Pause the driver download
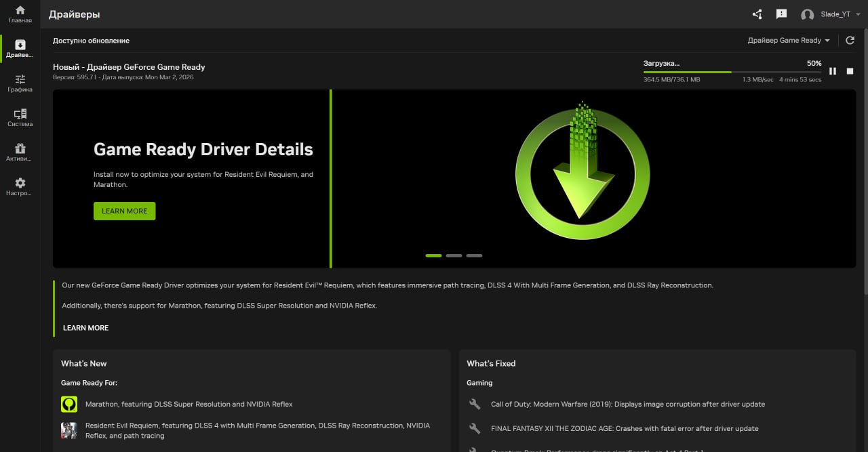 point(833,71)
